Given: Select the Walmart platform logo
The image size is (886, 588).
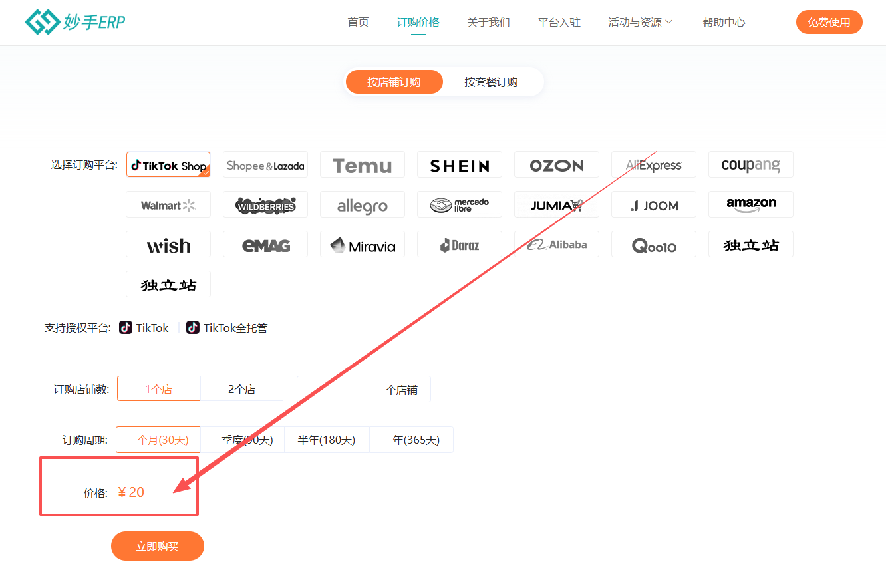Looking at the screenshot, I should point(168,205).
